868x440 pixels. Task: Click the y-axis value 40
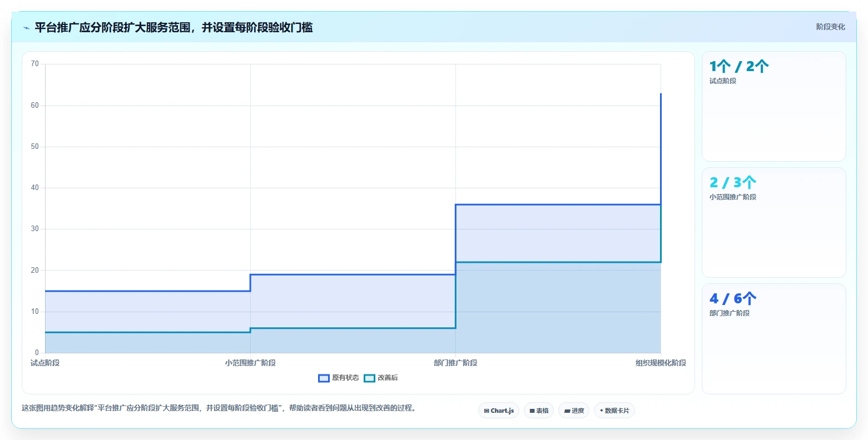35,188
